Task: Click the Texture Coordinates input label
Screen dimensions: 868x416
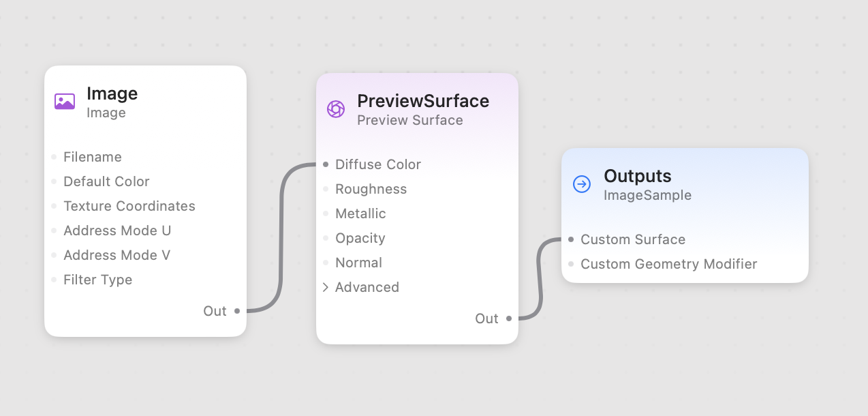Action: [129, 206]
